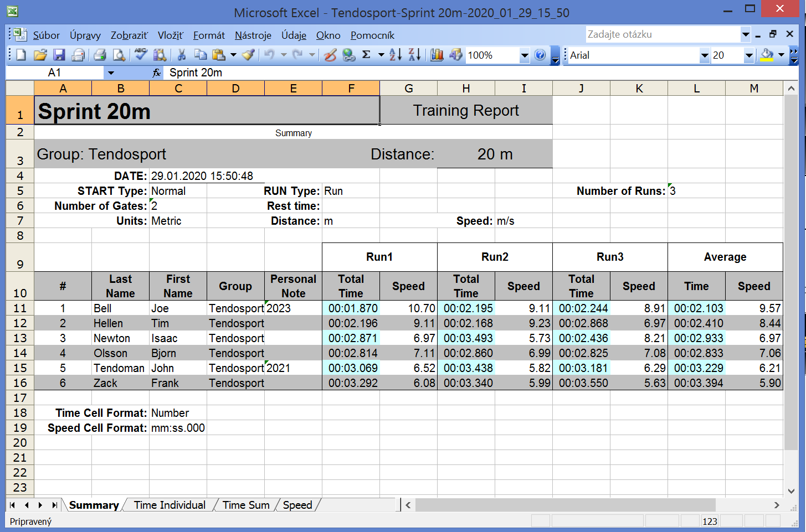Viewport: 806px width, 532px height.
Task: Click the New workbook icon
Action: (x=21, y=55)
